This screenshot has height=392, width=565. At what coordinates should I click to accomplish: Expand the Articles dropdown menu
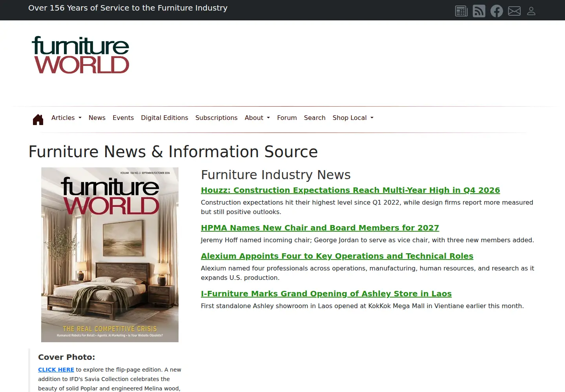(x=66, y=118)
